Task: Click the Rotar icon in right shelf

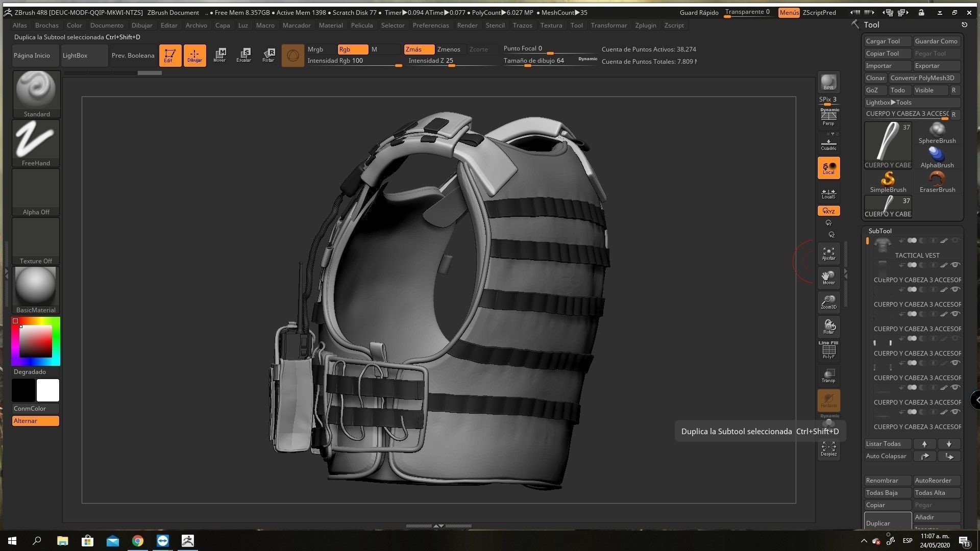Action: pos(828,327)
